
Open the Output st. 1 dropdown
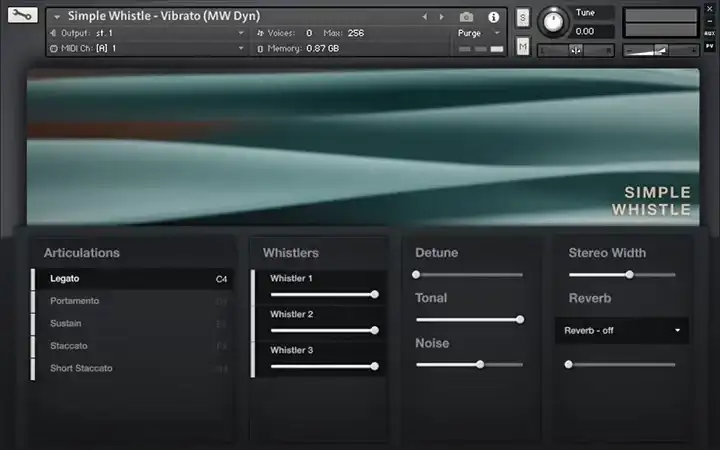[241, 33]
